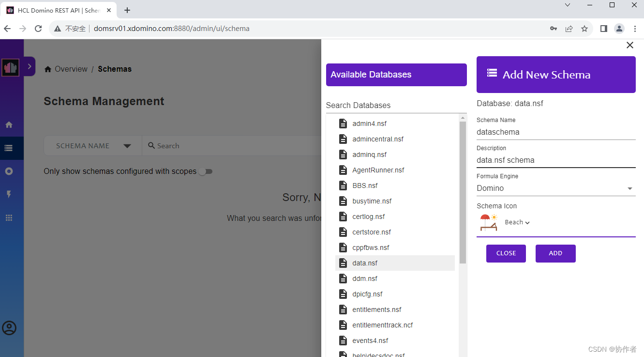Expand the left sidebar with chevron
Viewport: 644px width, 357px height.
29,66
